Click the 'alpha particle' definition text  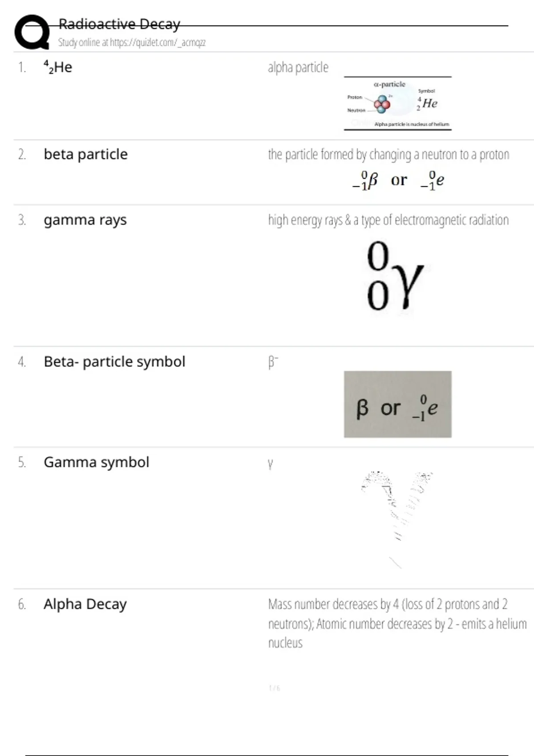point(298,68)
